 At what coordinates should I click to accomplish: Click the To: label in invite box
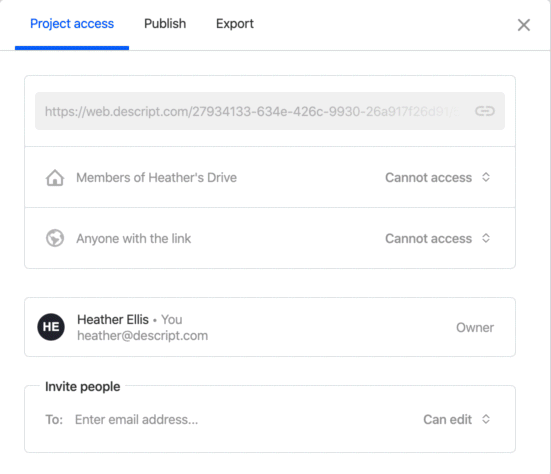coord(54,420)
